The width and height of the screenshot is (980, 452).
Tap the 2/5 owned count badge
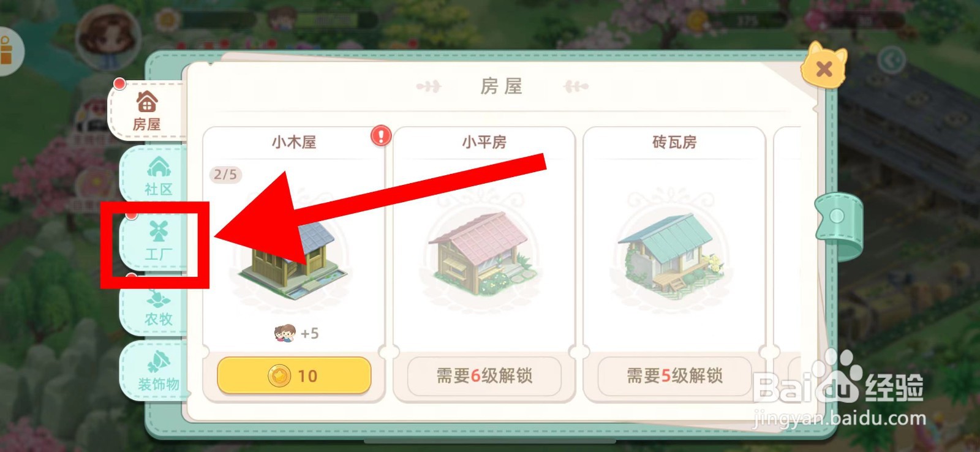[x=225, y=175]
